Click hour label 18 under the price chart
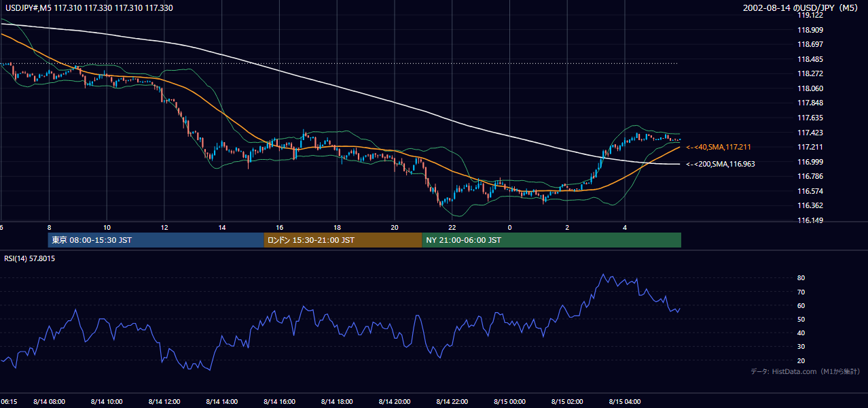This screenshot has height=408, width=868. (337, 227)
